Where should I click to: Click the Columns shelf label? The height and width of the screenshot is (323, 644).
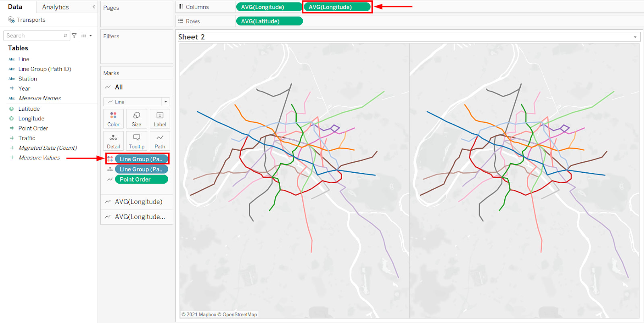197,7
